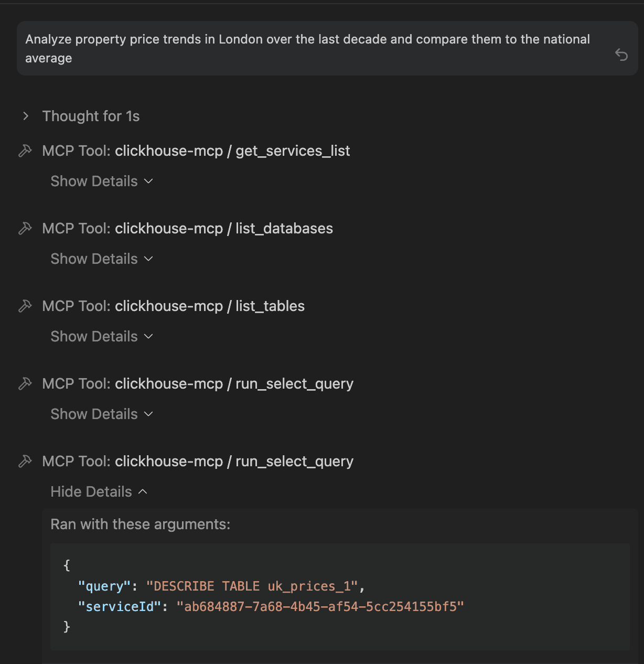Click the 'Thought for 1s' label
The height and width of the screenshot is (664, 644).
coord(91,116)
